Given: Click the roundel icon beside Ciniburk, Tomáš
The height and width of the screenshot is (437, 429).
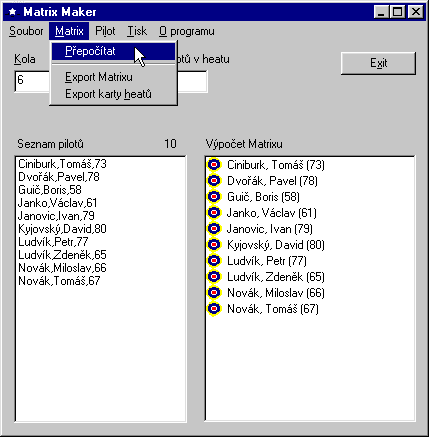Looking at the screenshot, I should (x=214, y=165).
